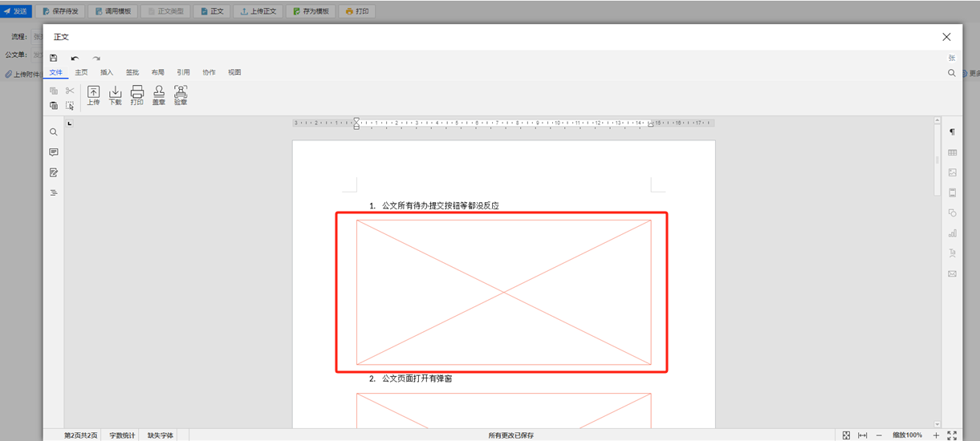Click the 盖章 stamp icon
This screenshot has width=980, height=441.
pos(159,95)
